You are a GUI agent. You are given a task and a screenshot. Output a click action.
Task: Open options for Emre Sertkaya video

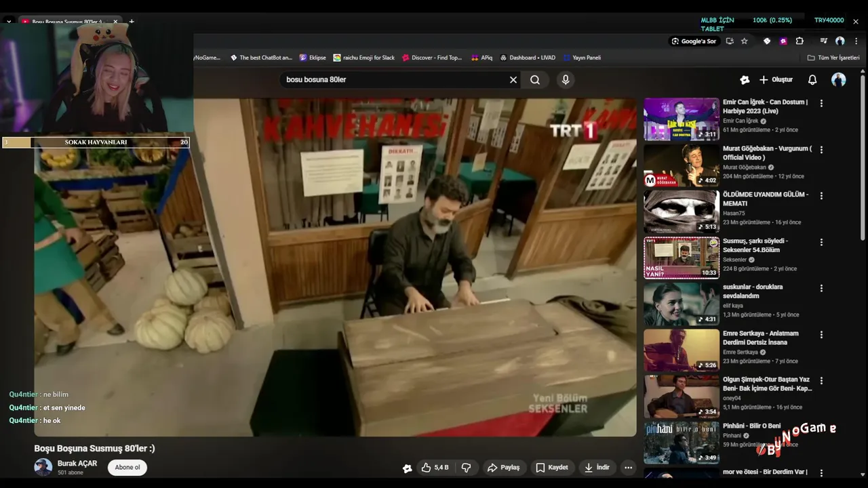click(821, 334)
